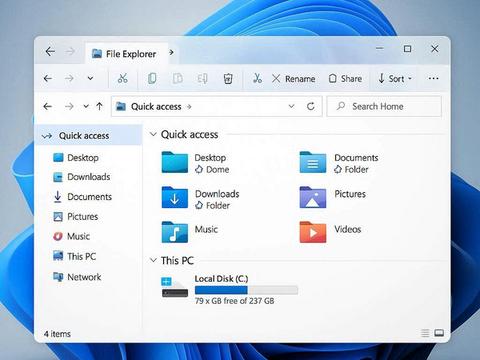Viewport: 480px width, 360px height.
Task: Go up one level with the up arrow
Action: coord(99,106)
